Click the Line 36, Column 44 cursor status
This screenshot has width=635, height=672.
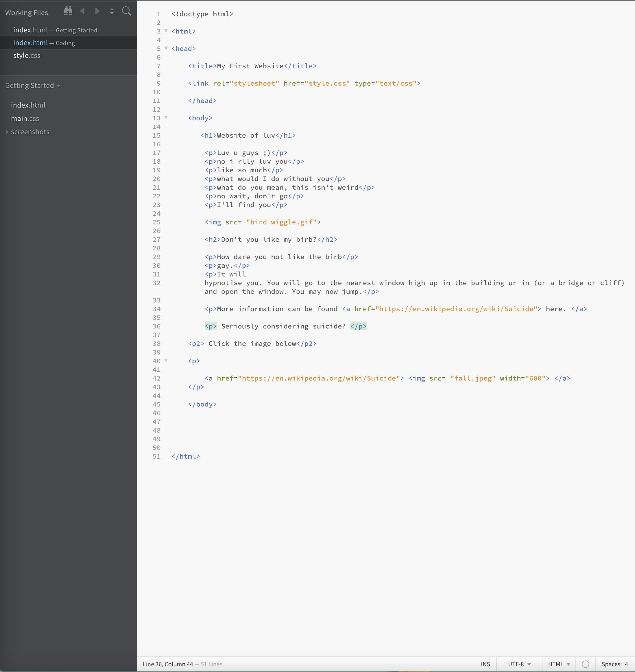168,664
